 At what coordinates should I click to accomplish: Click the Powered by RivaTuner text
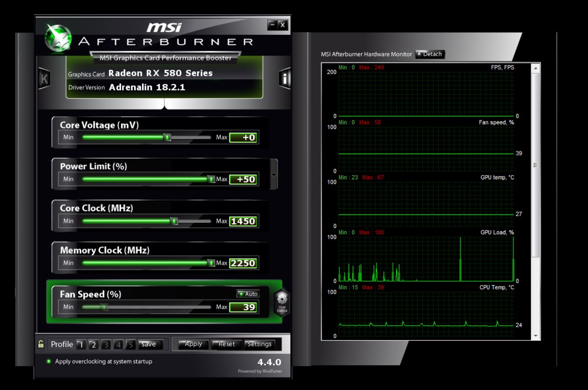click(260, 371)
